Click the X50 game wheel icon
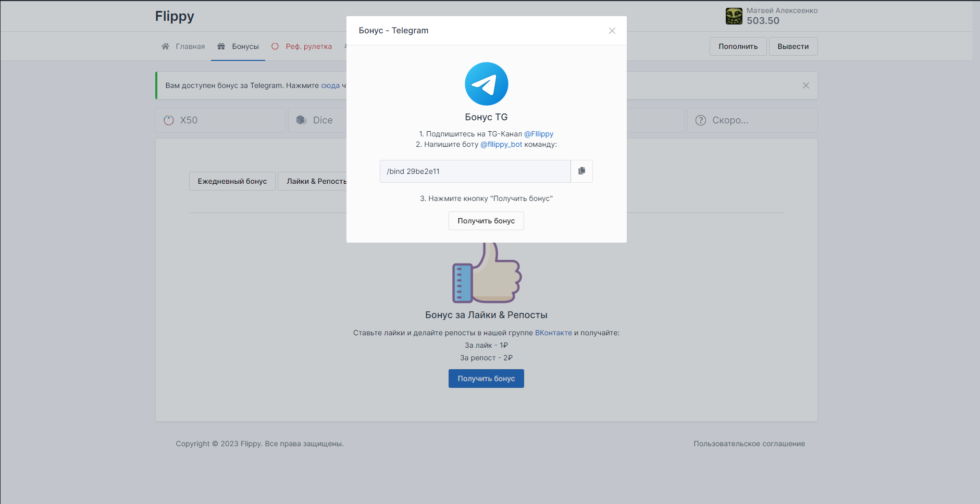 pyautogui.click(x=169, y=120)
